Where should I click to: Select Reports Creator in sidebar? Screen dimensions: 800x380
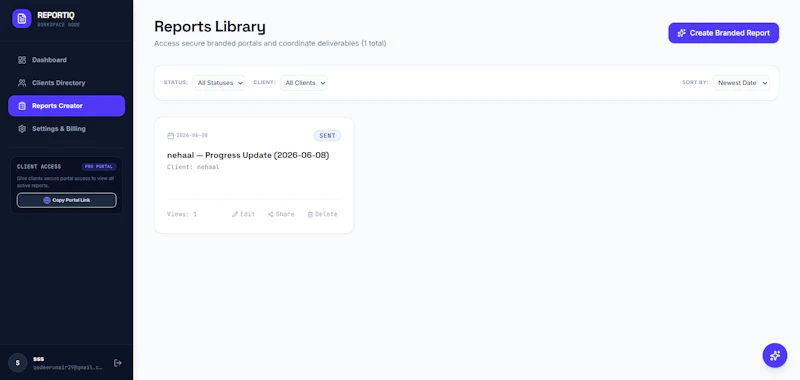coord(66,106)
